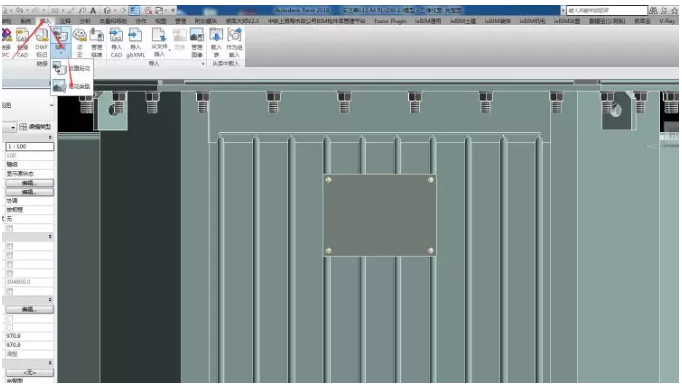Image resolution: width=682 pixels, height=385 pixels.
Task: Click the 1 : 100 view scale field
Action: click(30, 147)
